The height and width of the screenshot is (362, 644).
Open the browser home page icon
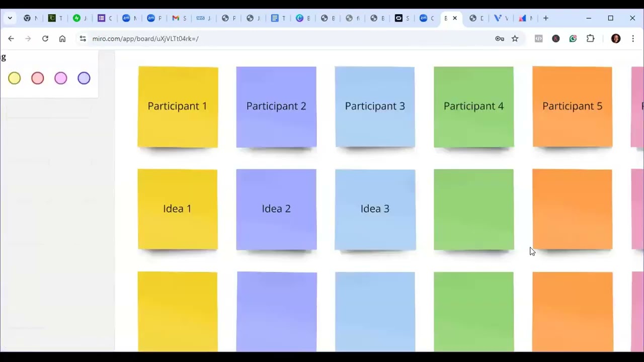[62, 38]
